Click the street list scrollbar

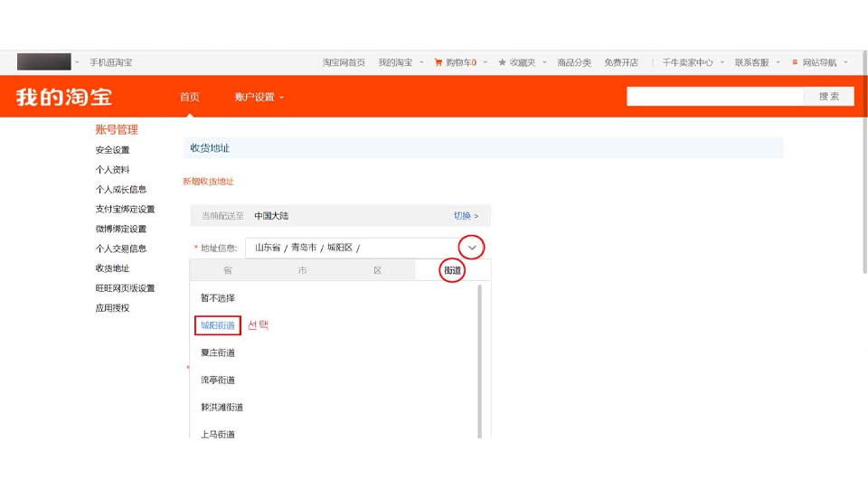(479, 361)
